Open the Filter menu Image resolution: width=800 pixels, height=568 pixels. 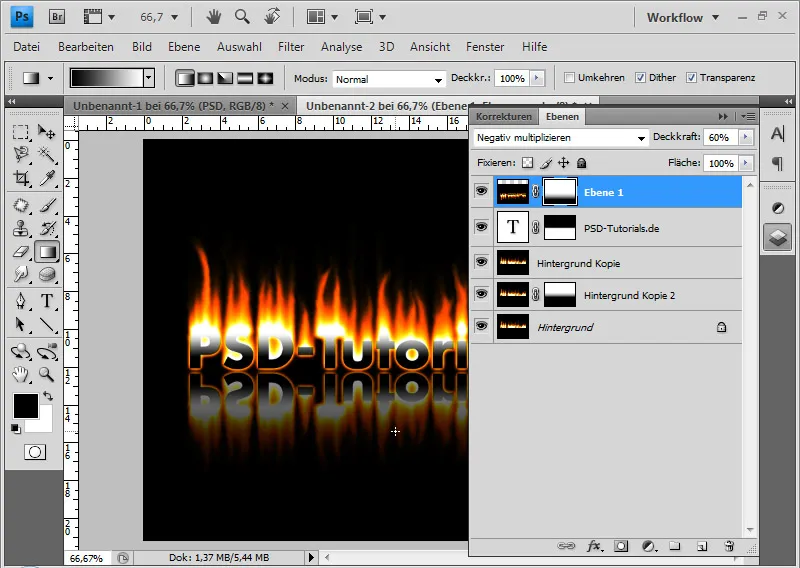[291, 46]
